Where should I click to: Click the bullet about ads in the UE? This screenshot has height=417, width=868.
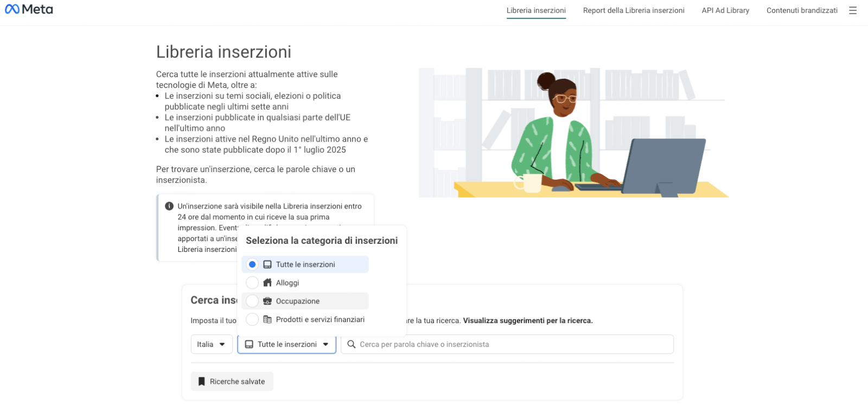tap(258, 123)
